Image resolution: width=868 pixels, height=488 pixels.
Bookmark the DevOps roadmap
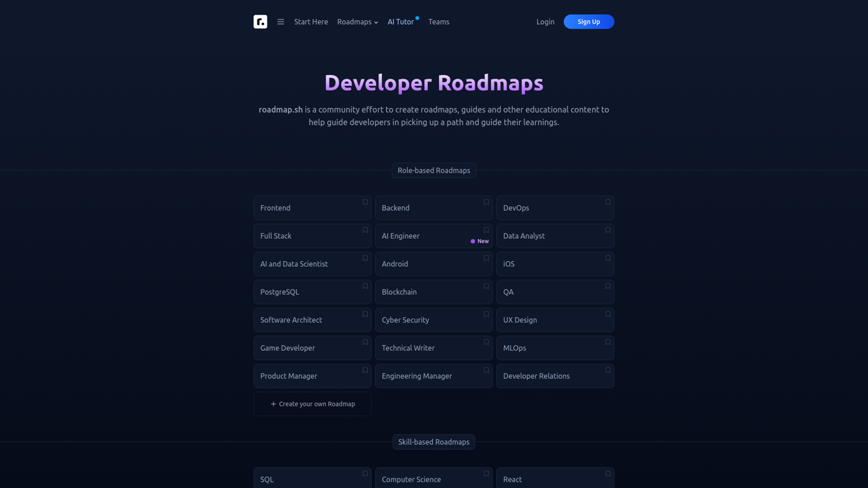click(x=608, y=202)
